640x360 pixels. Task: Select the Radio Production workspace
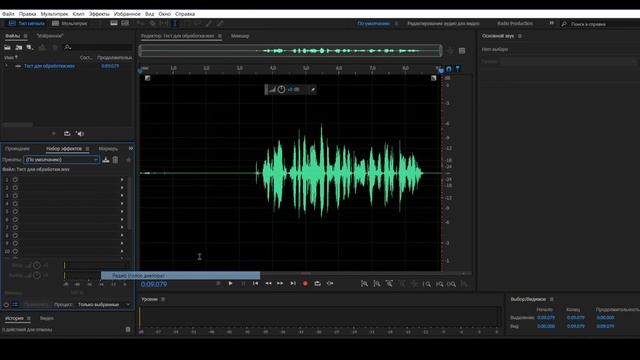[515, 24]
